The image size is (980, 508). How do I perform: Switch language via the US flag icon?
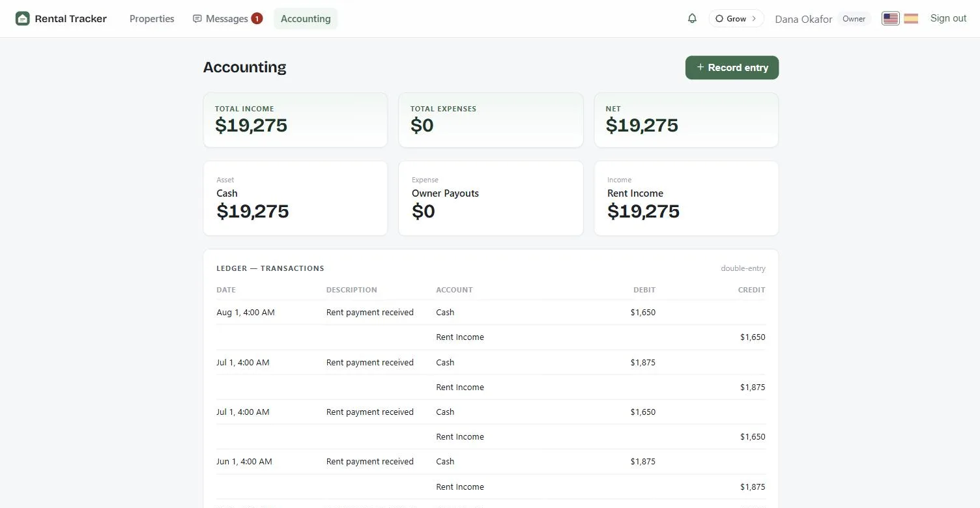click(890, 18)
